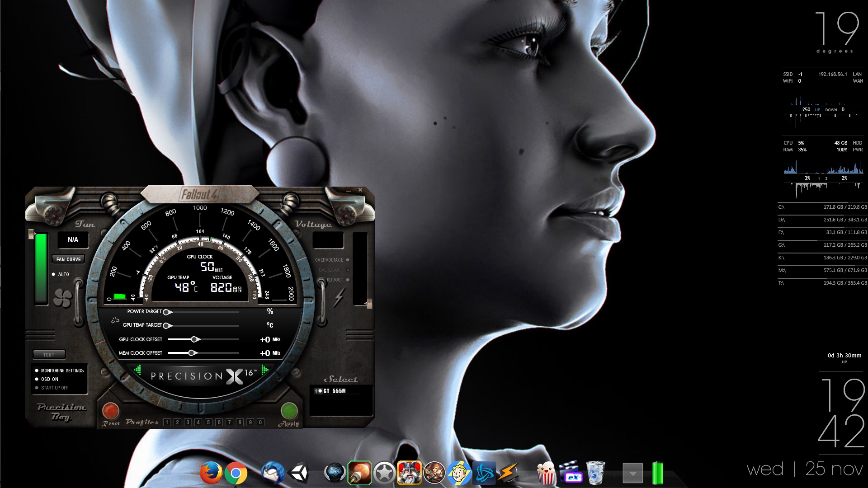Open the blue orb network globe dock icon
The width and height of the screenshot is (868, 488).
(335, 473)
